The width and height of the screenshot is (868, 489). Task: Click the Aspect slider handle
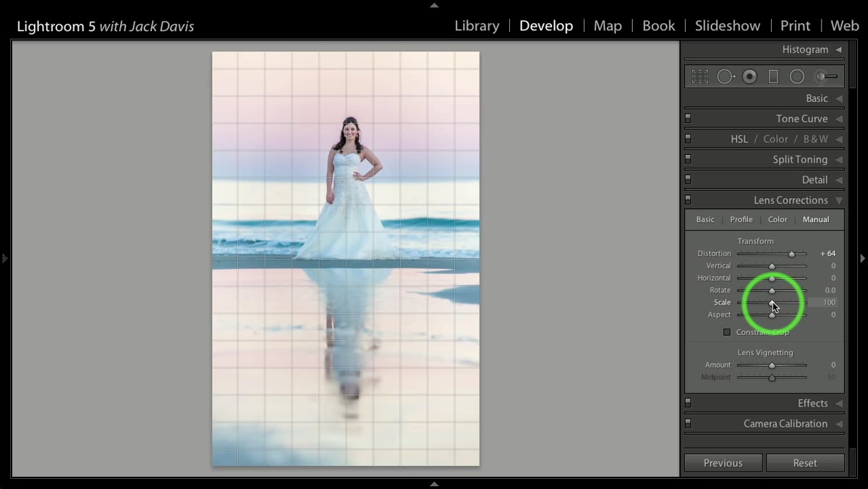tap(772, 315)
